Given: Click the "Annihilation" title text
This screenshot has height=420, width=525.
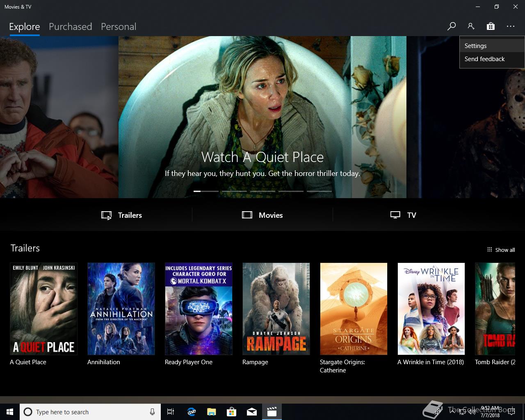Looking at the screenshot, I should point(104,362).
